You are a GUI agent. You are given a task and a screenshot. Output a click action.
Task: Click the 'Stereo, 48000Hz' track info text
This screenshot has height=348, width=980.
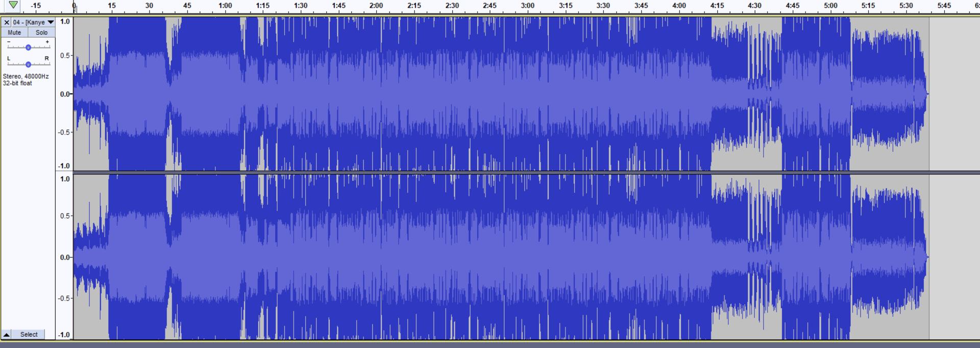point(26,76)
